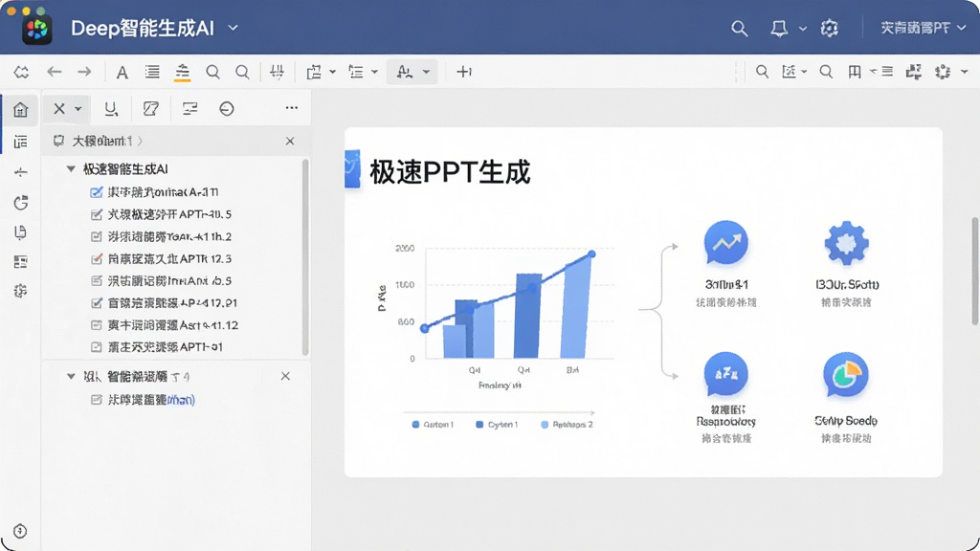
Task: Click the circular refresh icon in the left sidebar
Action: pos(21,203)
